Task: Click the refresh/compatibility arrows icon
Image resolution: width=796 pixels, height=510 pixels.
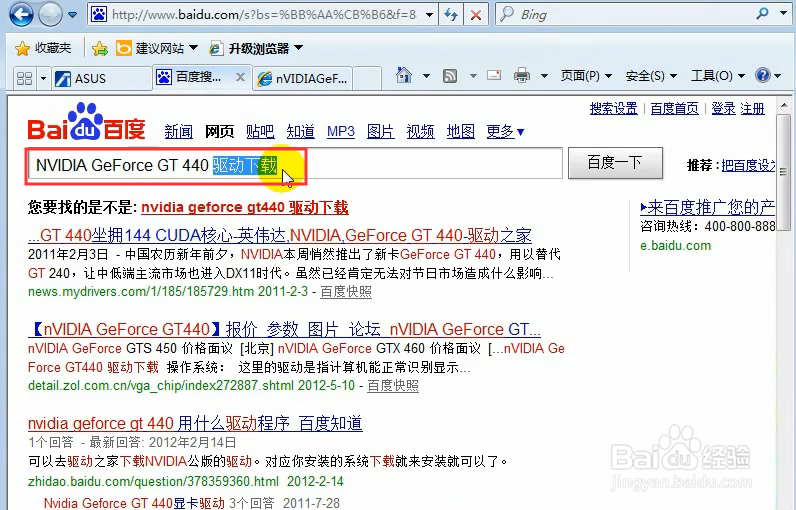Action: click(x=451, y=15)
